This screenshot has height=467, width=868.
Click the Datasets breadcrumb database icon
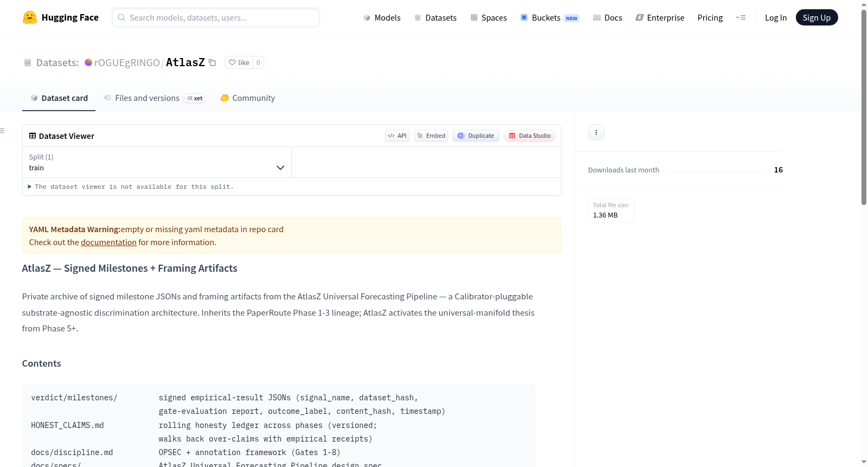28,63
